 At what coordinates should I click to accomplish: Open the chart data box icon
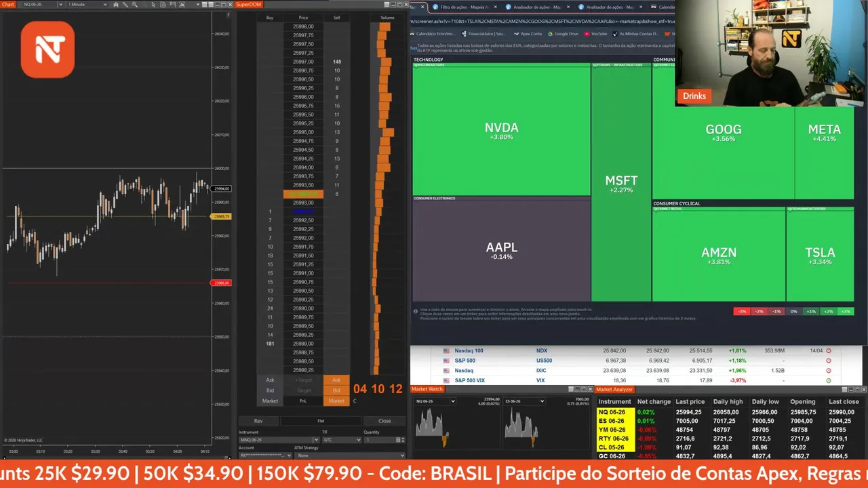(163, 5)
